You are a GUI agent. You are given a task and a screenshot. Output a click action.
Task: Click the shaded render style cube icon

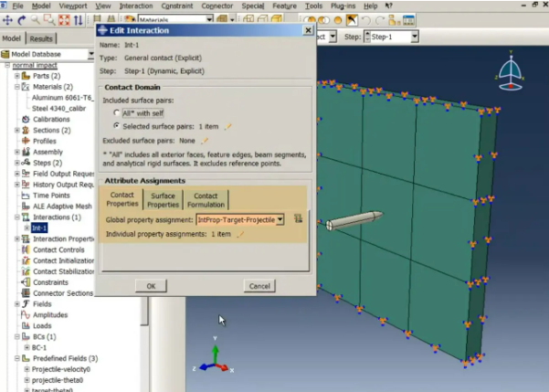tap(277, 19)
